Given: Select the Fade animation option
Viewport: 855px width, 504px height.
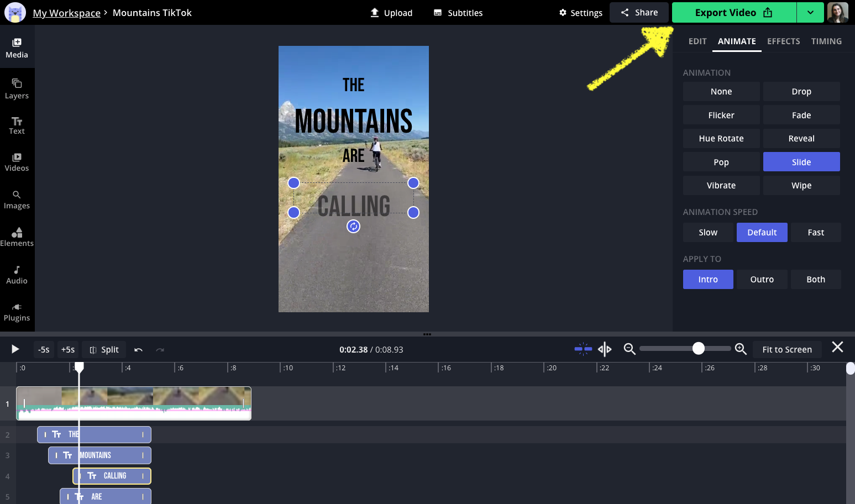Looking at the screenshot, I should pyautogui.click(x=801, y=116).
